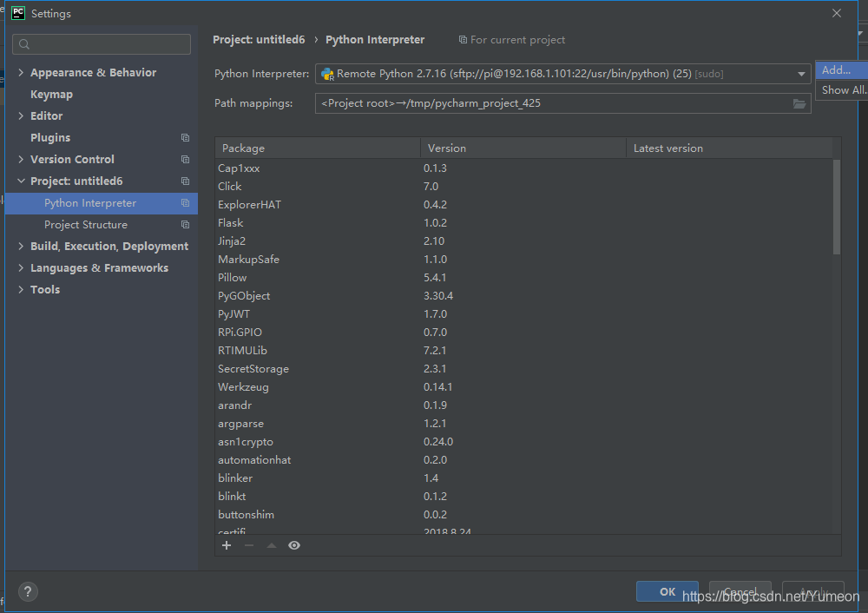Click the Latest version column header

click(x=729, y=148)
